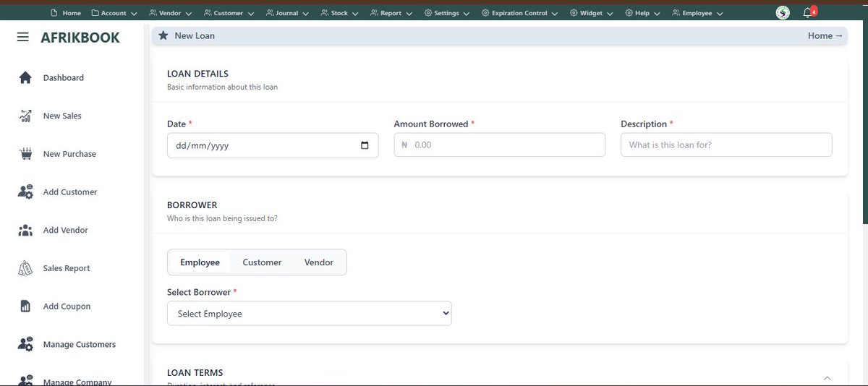Expand the Widget dropdown menu

pyautogui.click(x=591, y=13)
